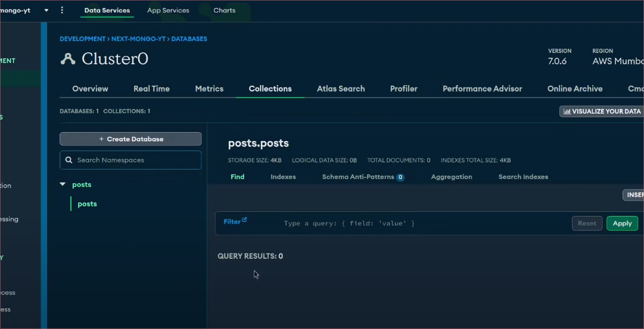
Task: Open the Overview tab
Action: tap(91, 89)
